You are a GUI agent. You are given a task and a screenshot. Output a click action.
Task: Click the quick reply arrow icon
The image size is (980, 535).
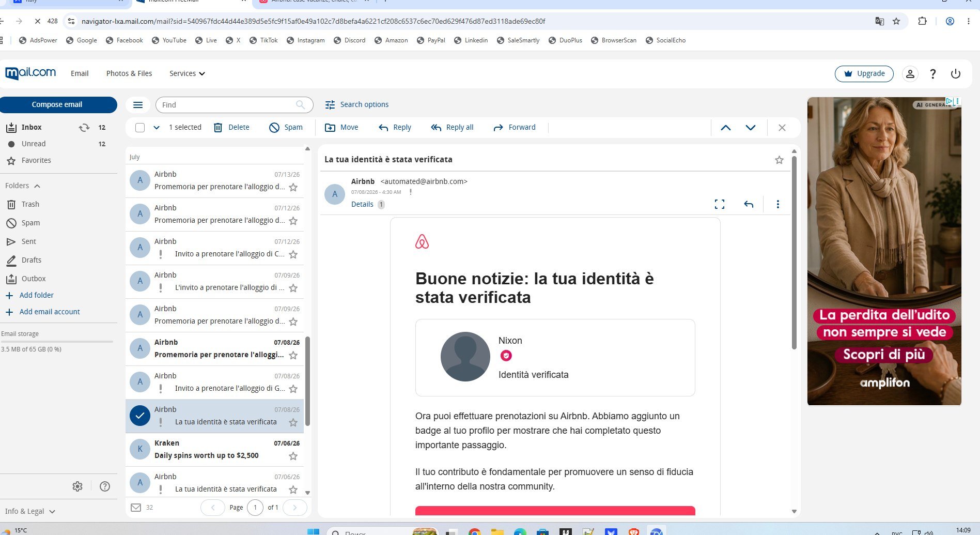pos(749,204)
